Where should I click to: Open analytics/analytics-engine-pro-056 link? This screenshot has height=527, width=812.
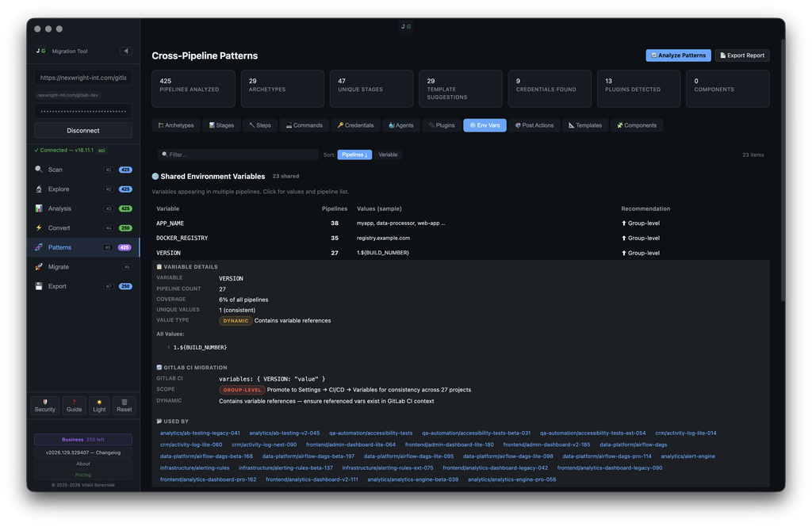tap(511, 479)
